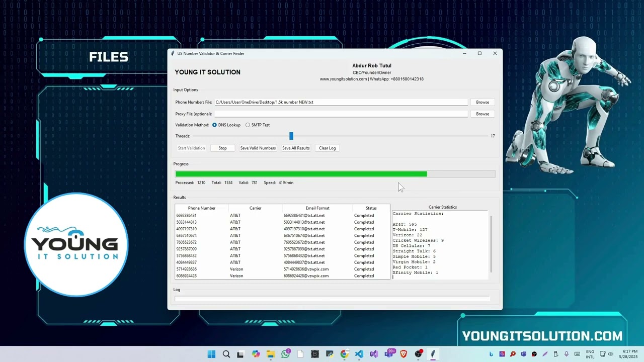Click the Bing icon in the system tray
Image resolution: width=644 pixels, height=362 pixels.
click(492, 354)
